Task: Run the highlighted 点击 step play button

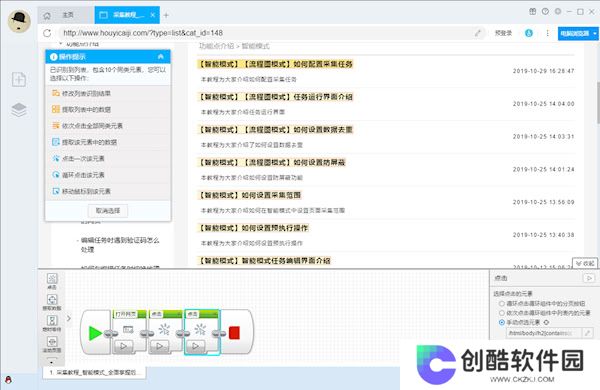Action: click(x=196, y=346)
